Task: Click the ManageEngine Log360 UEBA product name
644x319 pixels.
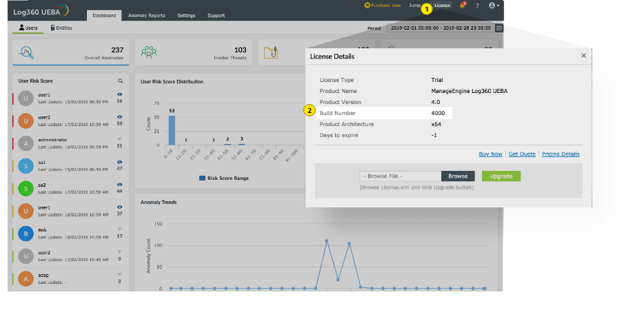Action: coord(469,91)
